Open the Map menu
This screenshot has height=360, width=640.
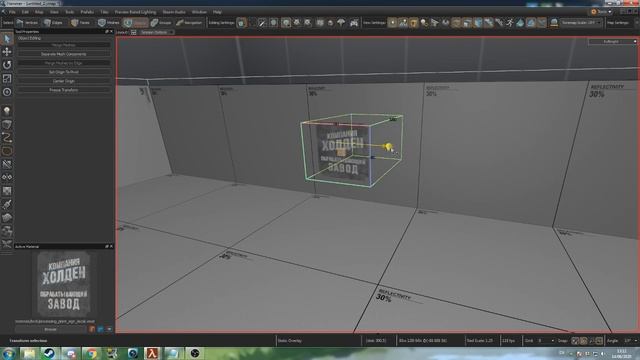coord(39,12)
